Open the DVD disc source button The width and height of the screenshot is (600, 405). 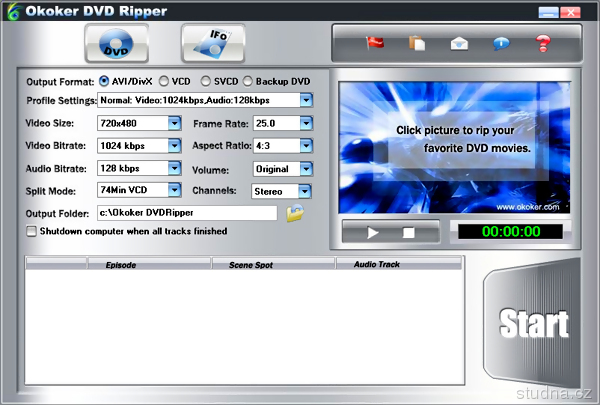click(116, 43)
